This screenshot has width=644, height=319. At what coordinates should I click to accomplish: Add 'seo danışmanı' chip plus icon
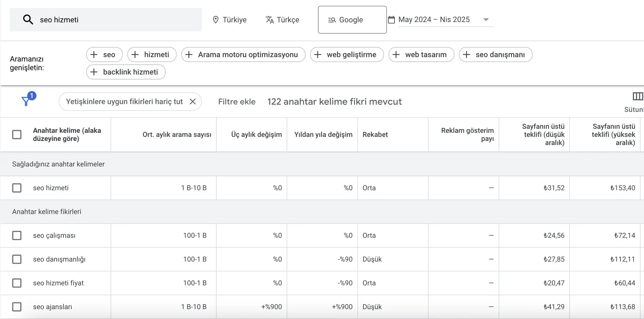[466, 55]
